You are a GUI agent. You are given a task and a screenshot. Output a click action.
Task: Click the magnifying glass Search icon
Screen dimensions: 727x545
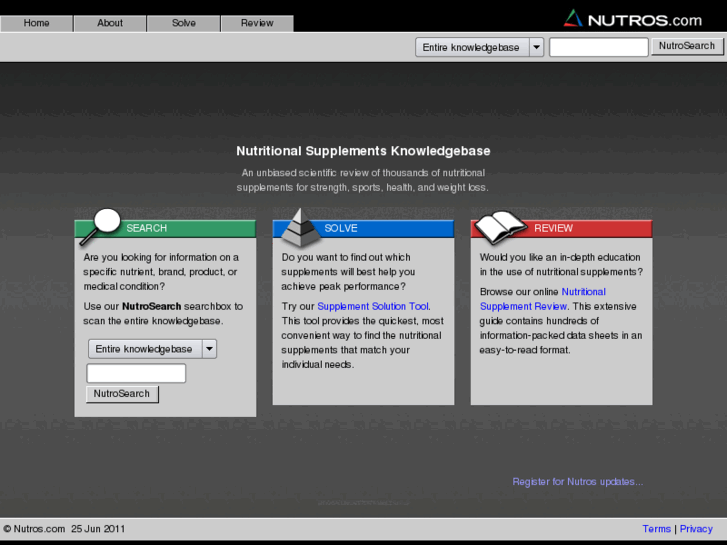tap(100, 226)
